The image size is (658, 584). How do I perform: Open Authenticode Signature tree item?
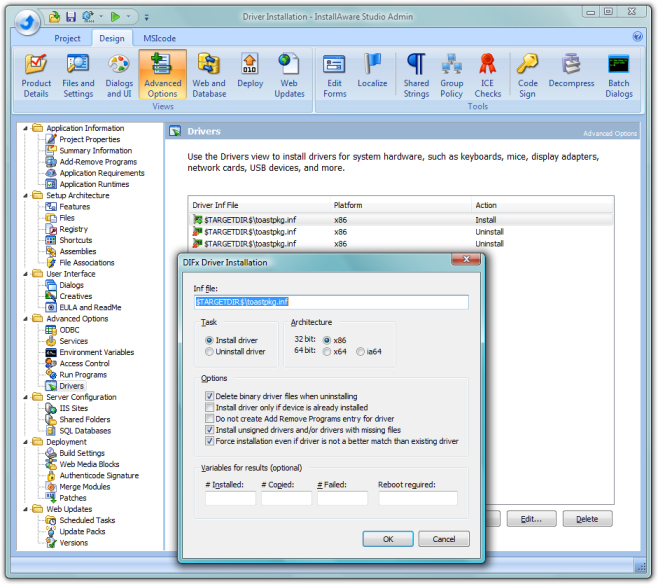99,475
